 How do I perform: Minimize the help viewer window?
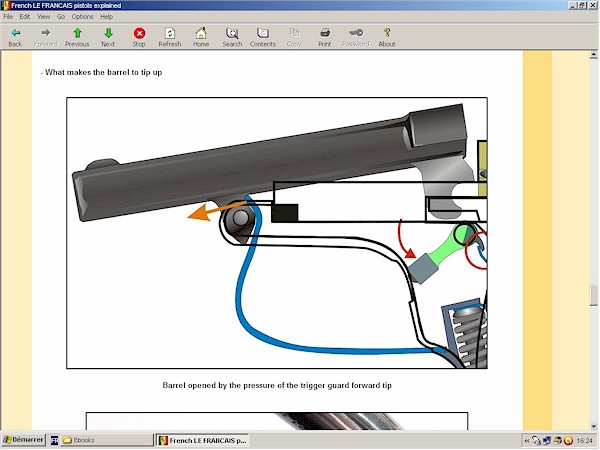point(573,5)
